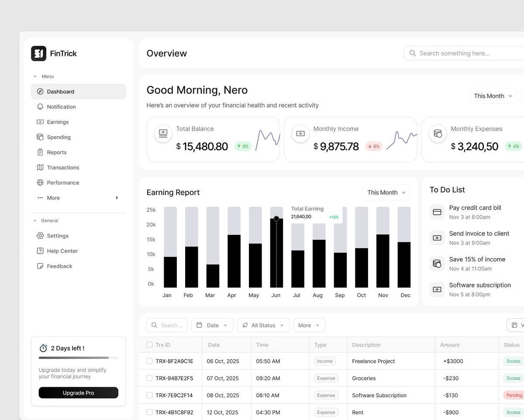Click the Pending status badge
The height and width of the screenshot is (420, 524).
pos(514,395)
